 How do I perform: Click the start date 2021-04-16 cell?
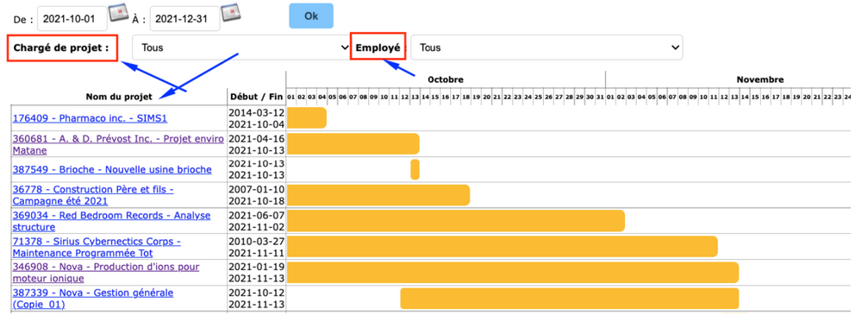point(257,138)
